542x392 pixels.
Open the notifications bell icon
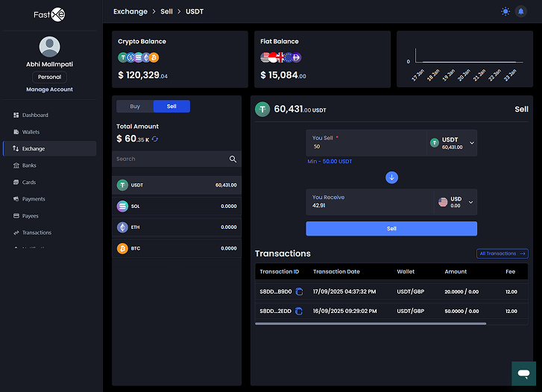[520, 12]
